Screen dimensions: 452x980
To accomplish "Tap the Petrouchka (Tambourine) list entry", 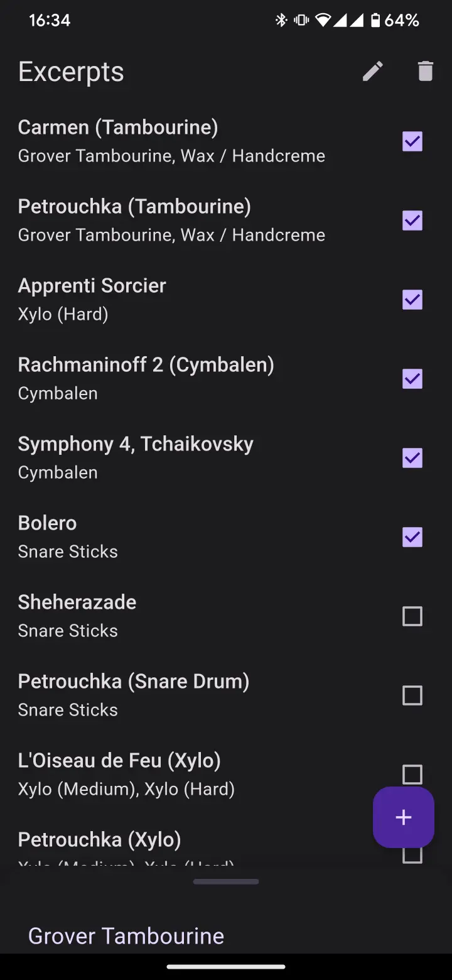I will pyautogui.click(x=171, y=220).
